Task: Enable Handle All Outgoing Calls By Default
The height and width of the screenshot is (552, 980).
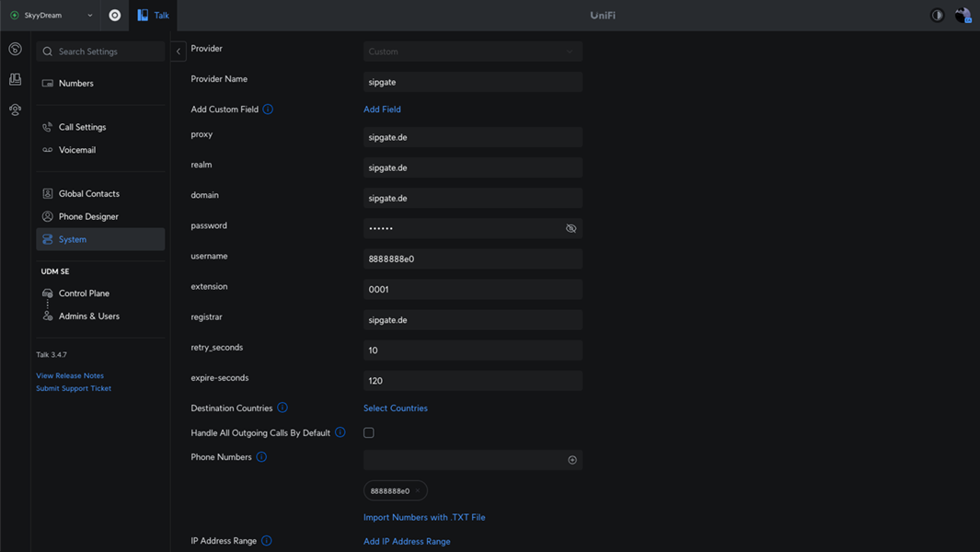Action: (369, 432)
